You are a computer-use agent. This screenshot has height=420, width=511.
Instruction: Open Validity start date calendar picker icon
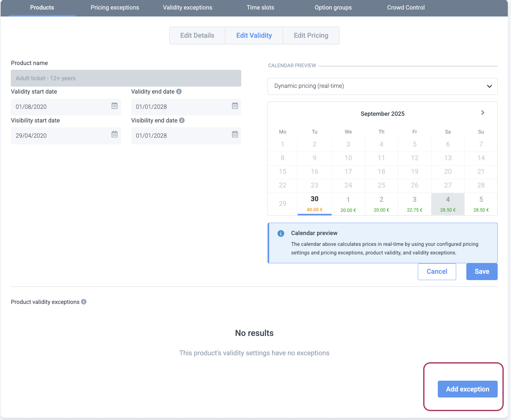tap(114, 106)
